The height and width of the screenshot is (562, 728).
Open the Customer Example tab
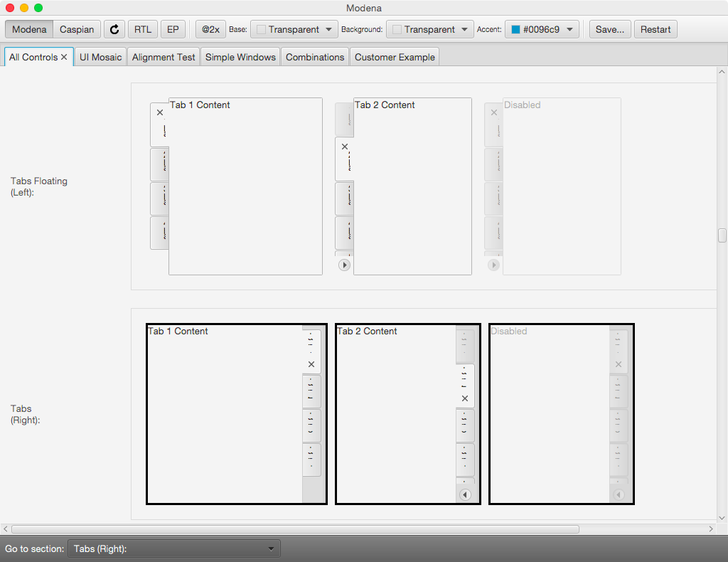point(395,57)
